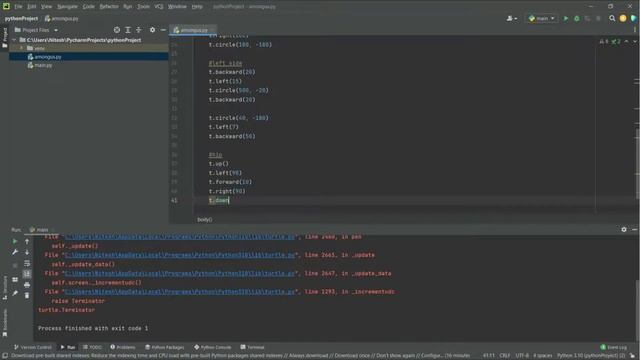Run the main configuration with green play

coord(566,18)
